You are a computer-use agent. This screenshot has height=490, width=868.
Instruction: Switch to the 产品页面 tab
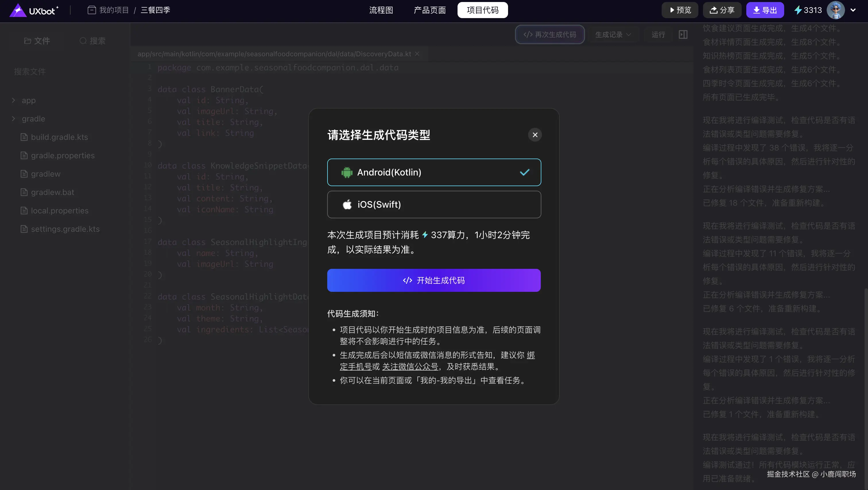[430, 10]
